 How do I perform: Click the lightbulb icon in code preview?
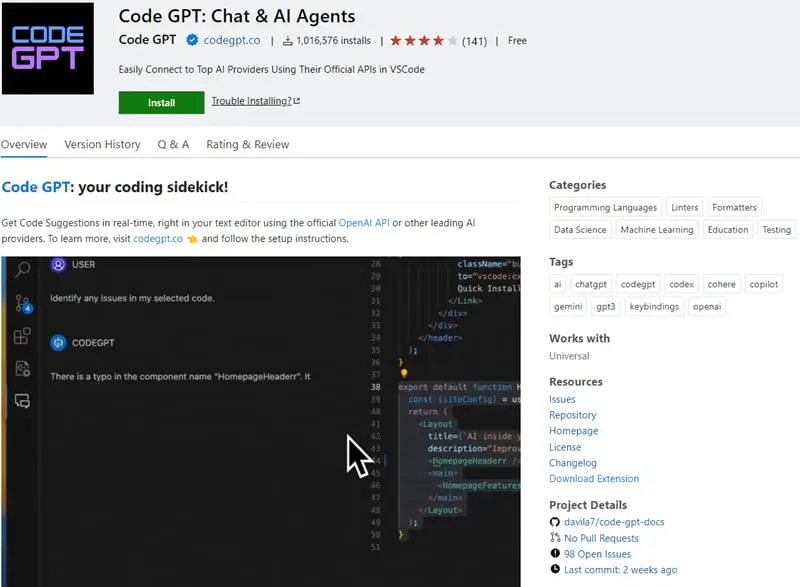pyautogui.click(x=405, y=372)
